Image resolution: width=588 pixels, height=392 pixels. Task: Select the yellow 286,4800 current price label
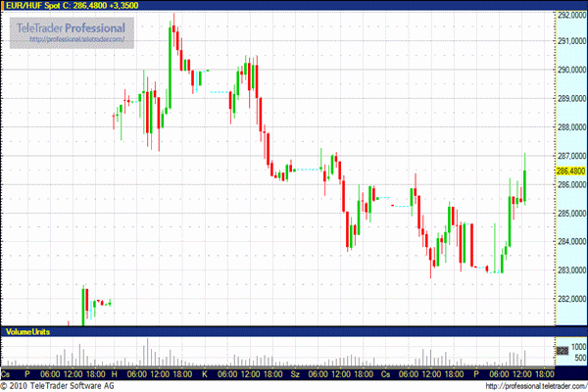(x=570, y=171)
